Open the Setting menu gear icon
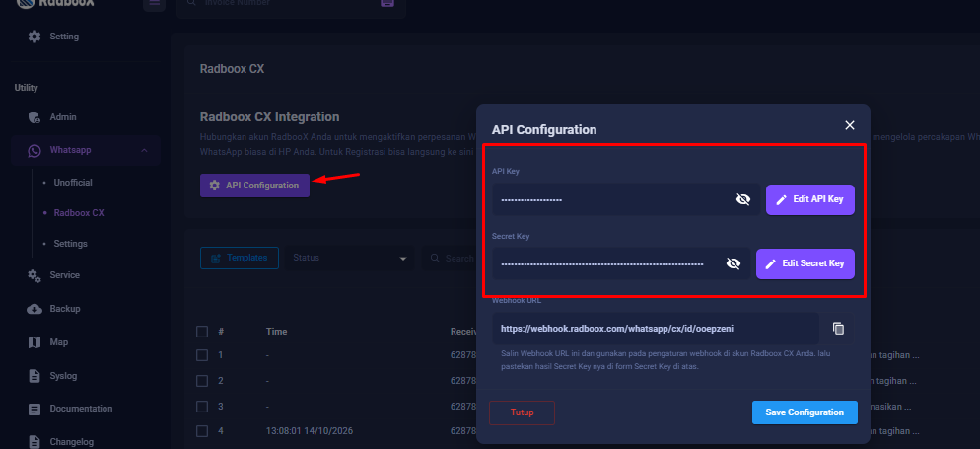This screenshot has height=449, width=980. pos(35,37)
